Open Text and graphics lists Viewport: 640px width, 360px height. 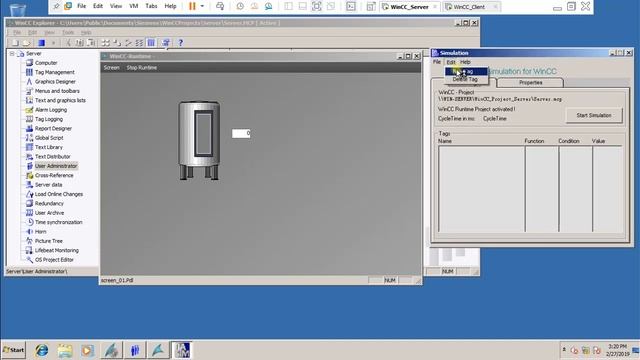[x=60, y=100]
